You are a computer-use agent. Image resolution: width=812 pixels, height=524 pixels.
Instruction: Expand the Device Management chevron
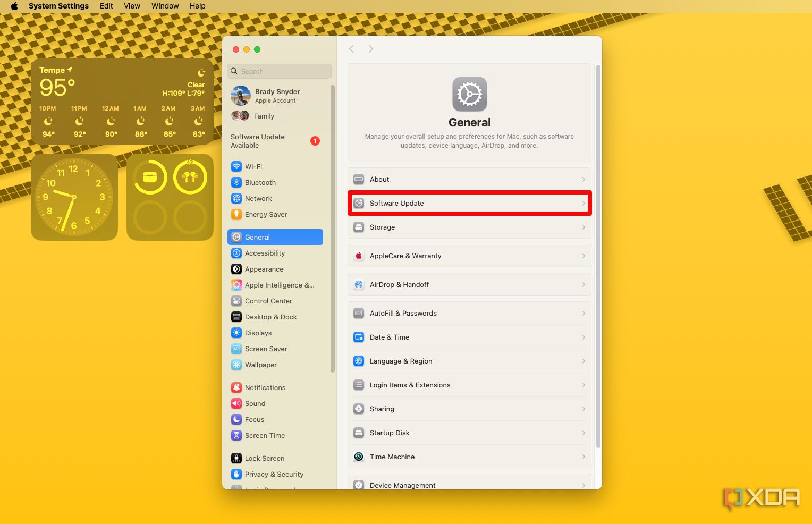(x=583, y=485)
